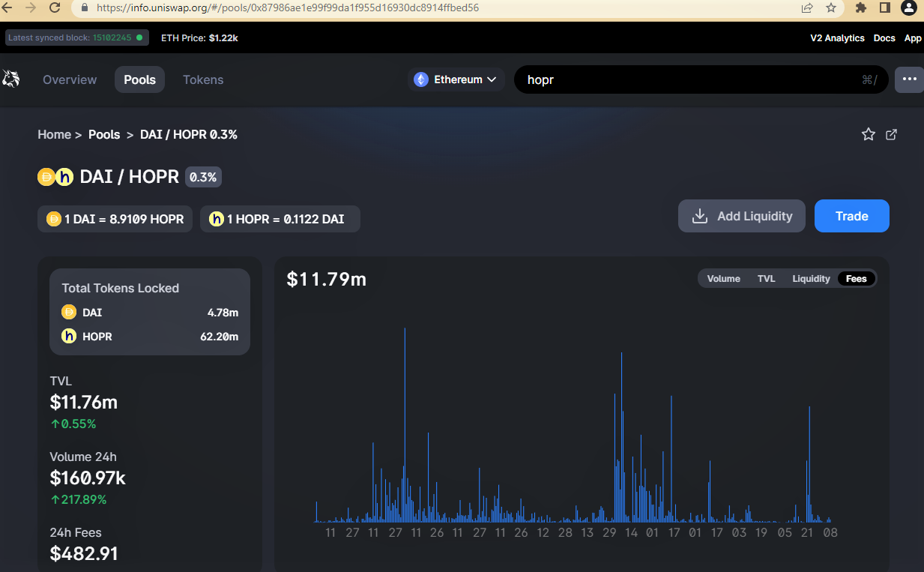Open the three-dots more menu

[910, 79]
